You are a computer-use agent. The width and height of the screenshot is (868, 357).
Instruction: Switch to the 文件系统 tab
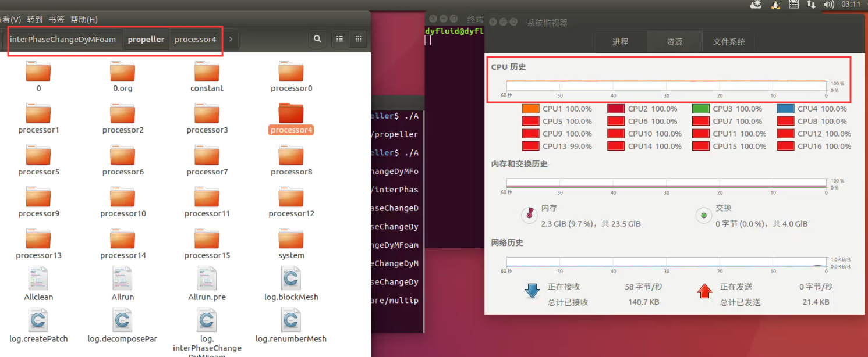pos(729,42)
